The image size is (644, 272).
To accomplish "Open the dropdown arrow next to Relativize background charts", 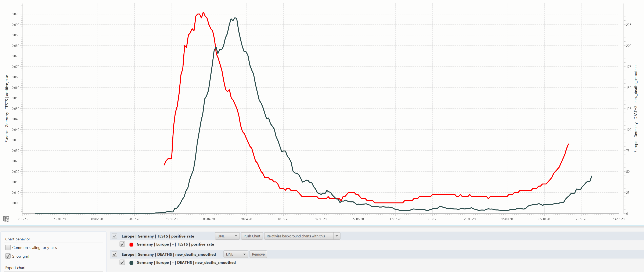I will pos(337,236).
